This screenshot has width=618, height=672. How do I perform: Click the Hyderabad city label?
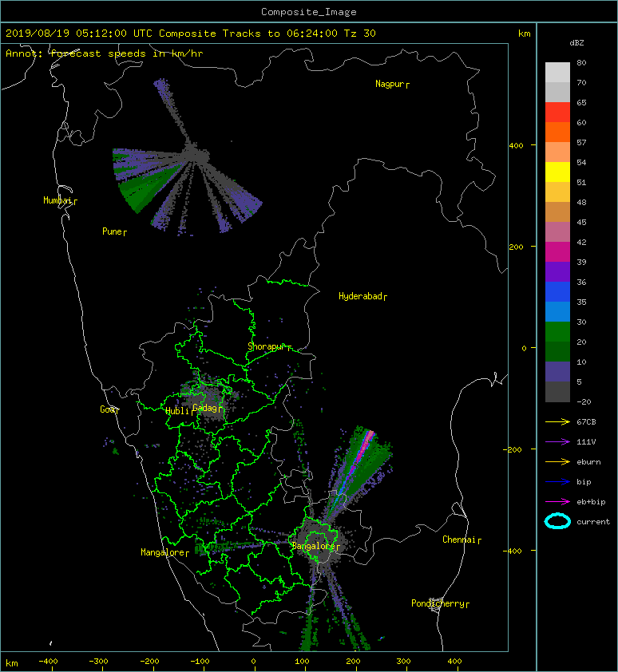(360, 296)
